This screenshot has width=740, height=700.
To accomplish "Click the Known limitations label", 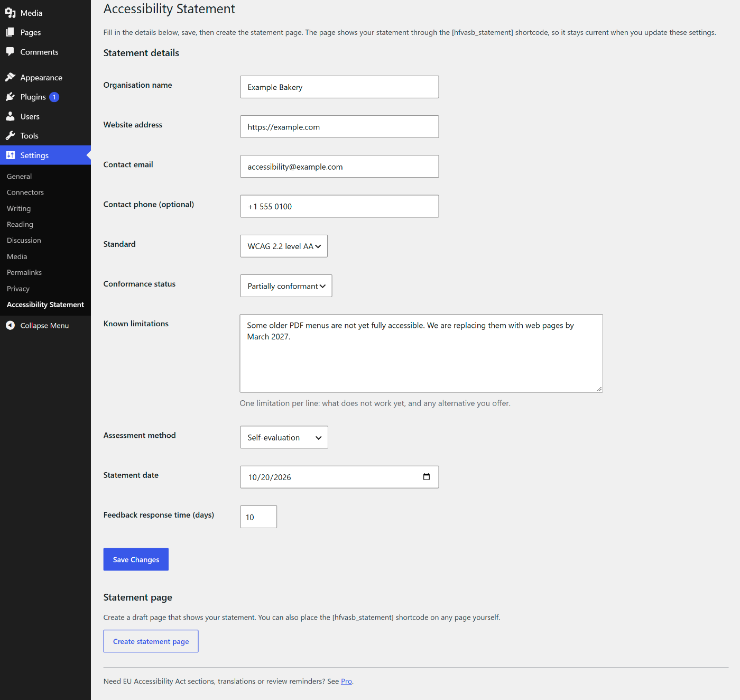I will (x=136, y=324).
